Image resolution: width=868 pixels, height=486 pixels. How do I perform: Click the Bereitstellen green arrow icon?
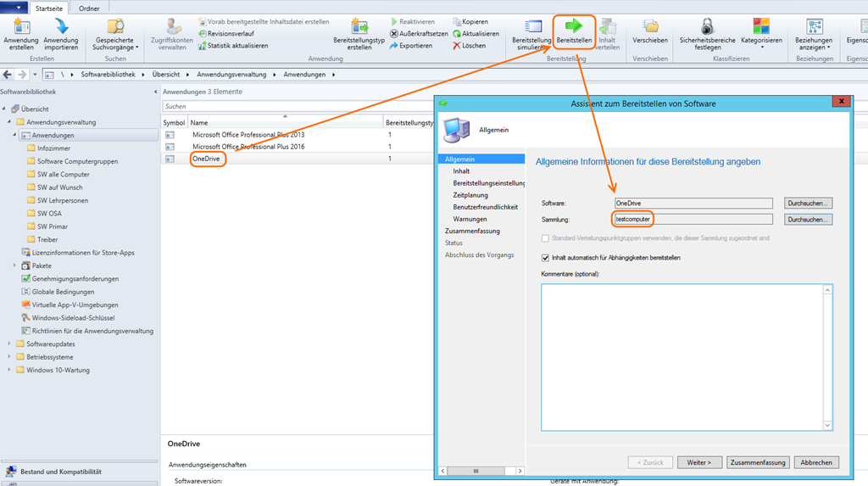[574, 25]
